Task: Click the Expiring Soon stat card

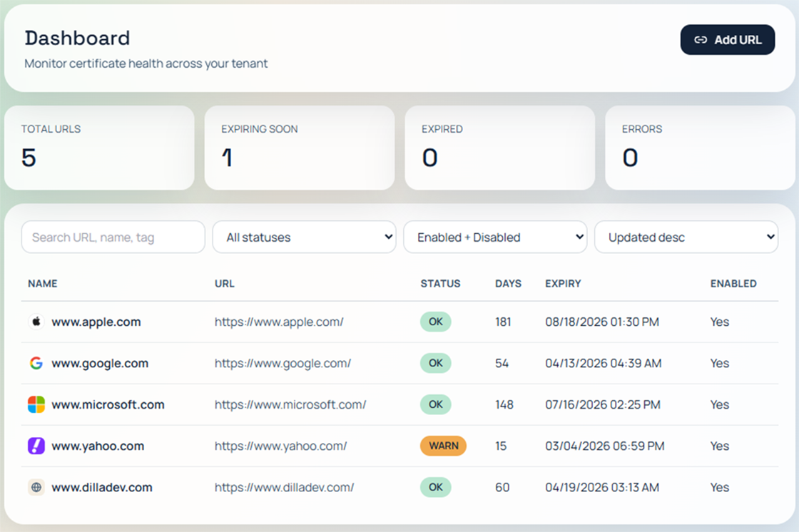Action: coord(300,148)
